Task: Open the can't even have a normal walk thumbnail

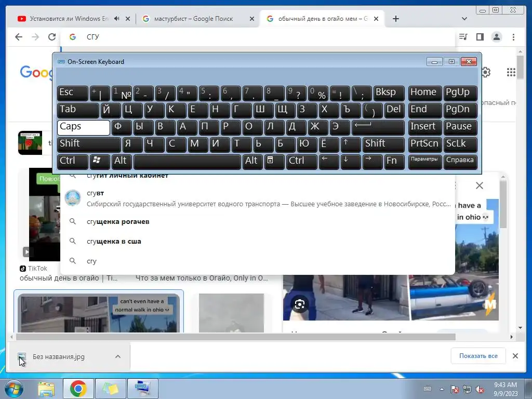Action: 99,313
